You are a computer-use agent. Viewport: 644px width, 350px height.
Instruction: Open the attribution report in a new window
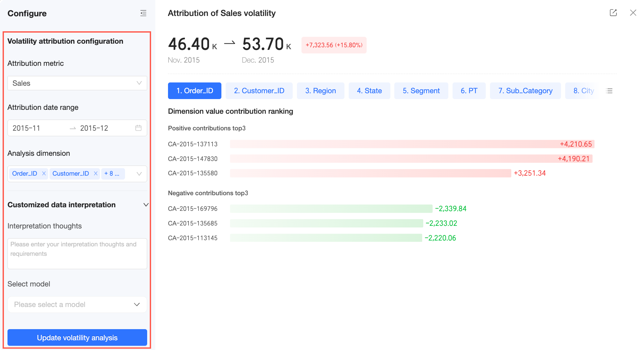tap(613, 13)
